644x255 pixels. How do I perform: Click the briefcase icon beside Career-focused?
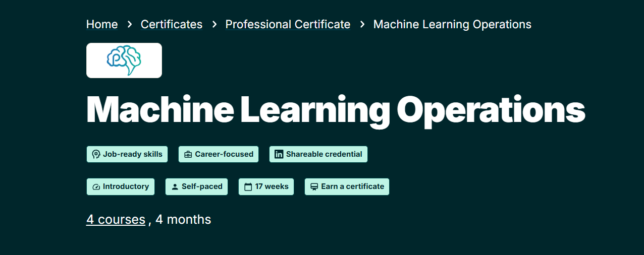click(188, 154)
